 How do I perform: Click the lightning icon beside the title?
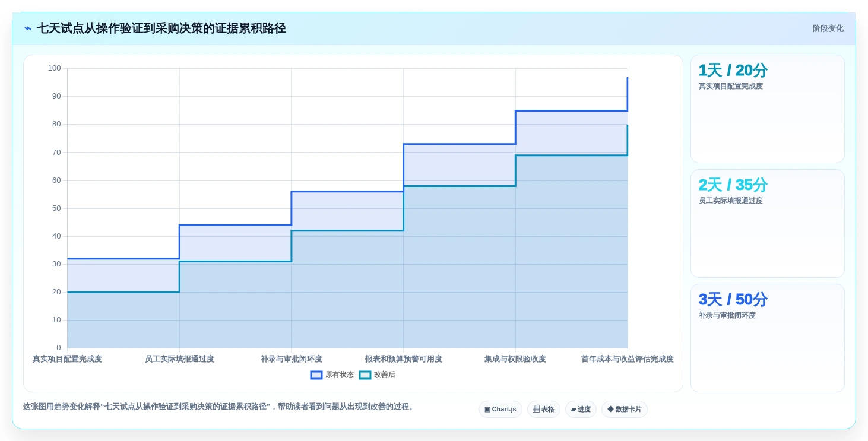click(27, 28)
